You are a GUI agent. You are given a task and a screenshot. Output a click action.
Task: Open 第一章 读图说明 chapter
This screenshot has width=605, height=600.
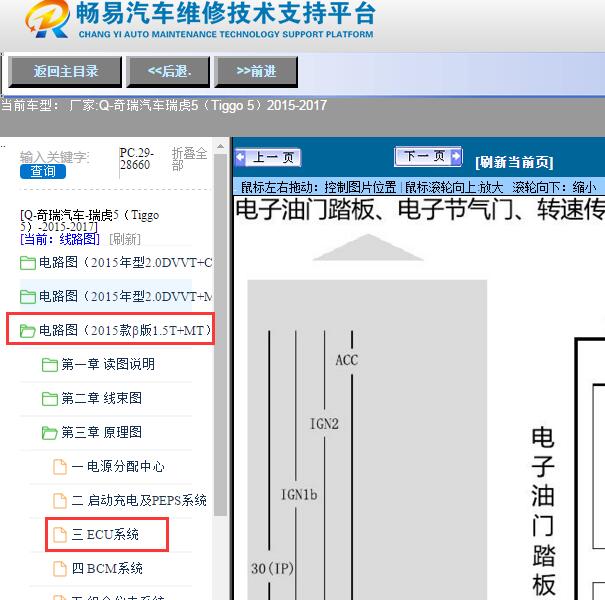[x=108, y=364]
